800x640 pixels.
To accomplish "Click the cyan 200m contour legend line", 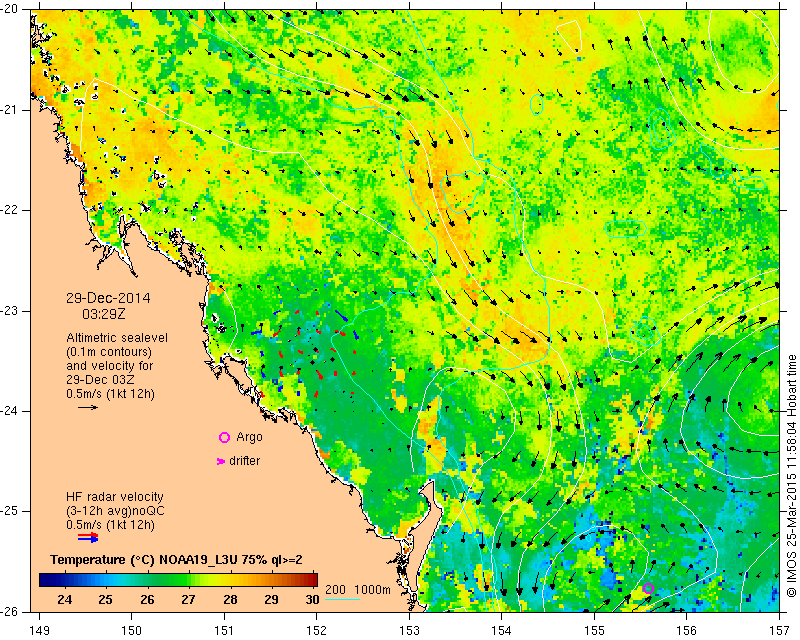I will click(x=342, y=599).
